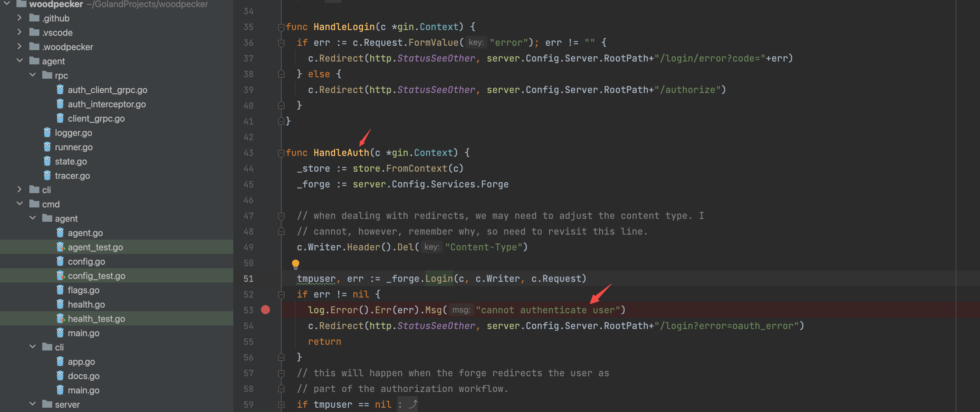Collapse the woodpecker project root

pos(7,4)
